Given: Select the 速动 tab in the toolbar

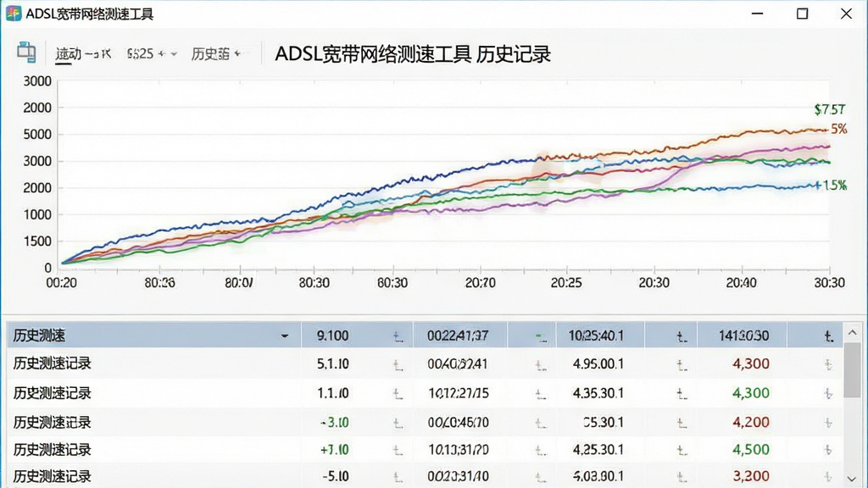Looking at the screenshot, I should point(83,53).
